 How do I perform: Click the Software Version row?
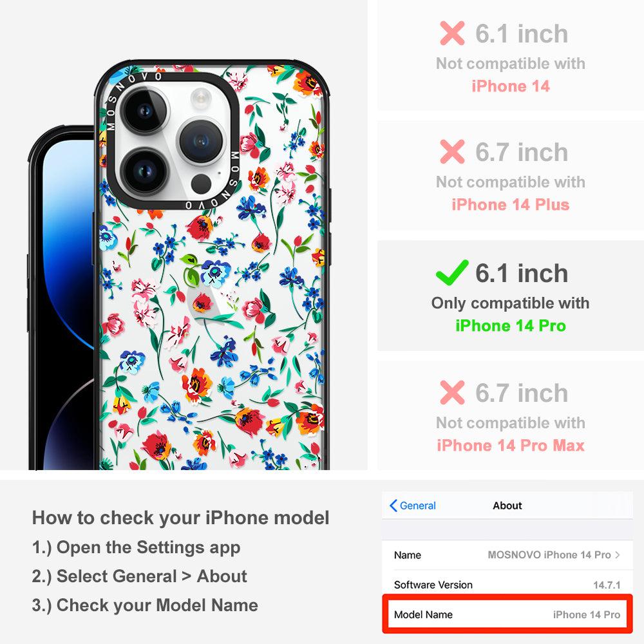point(507,585)
